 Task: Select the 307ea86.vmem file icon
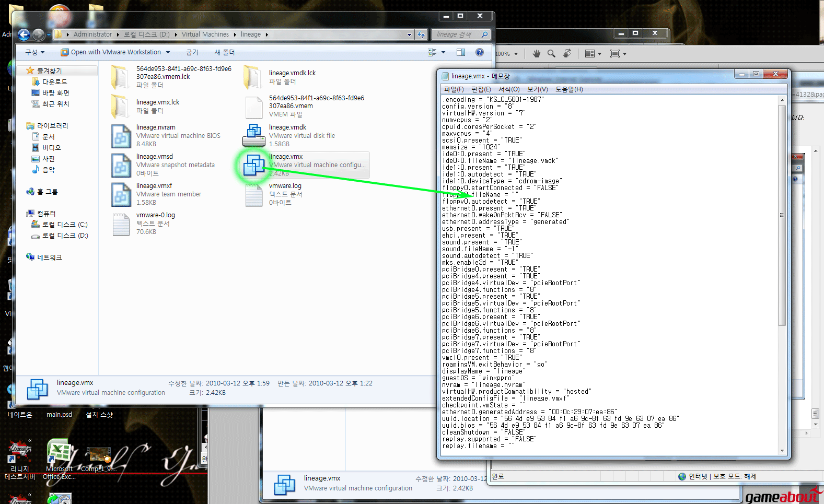point(254,107)
